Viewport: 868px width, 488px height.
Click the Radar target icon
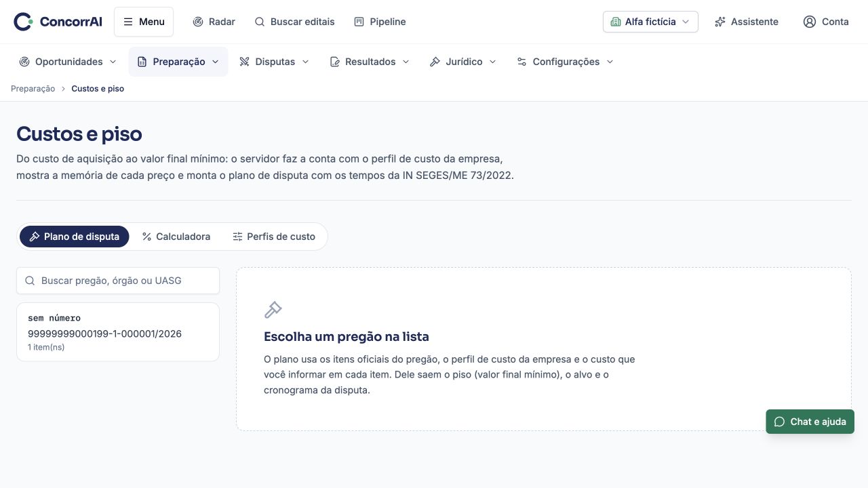pyautogui.click(x=198, y=22)
